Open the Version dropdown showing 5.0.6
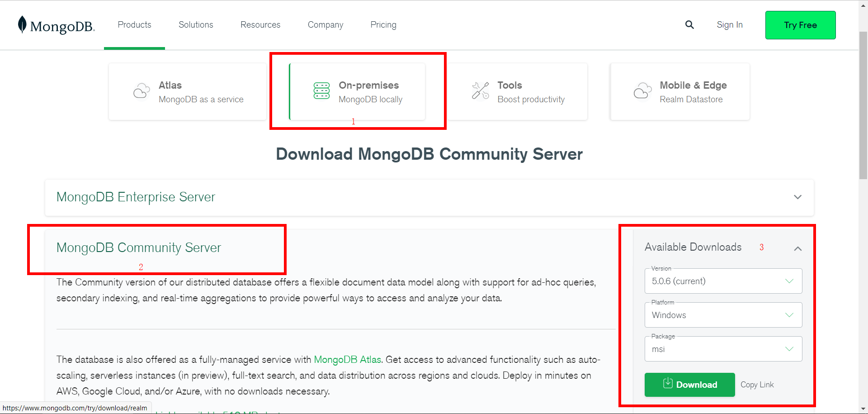 coord(723,281)
